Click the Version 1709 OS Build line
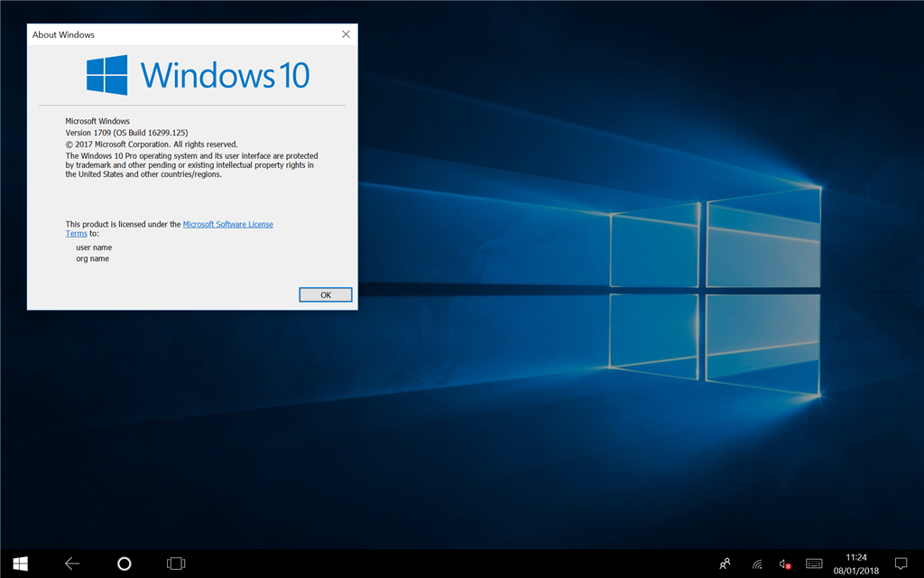 pyautogui.click(x=126, y=133)
